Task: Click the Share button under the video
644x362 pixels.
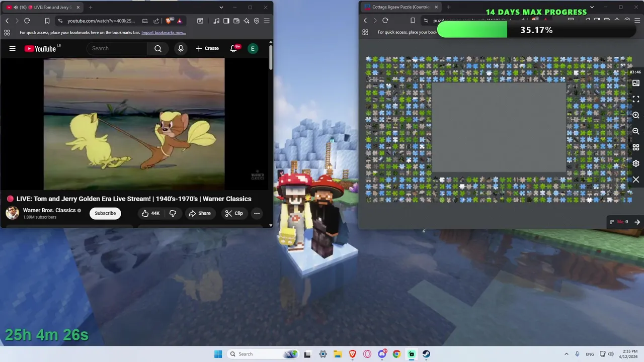Action: (x=200, y=213)
